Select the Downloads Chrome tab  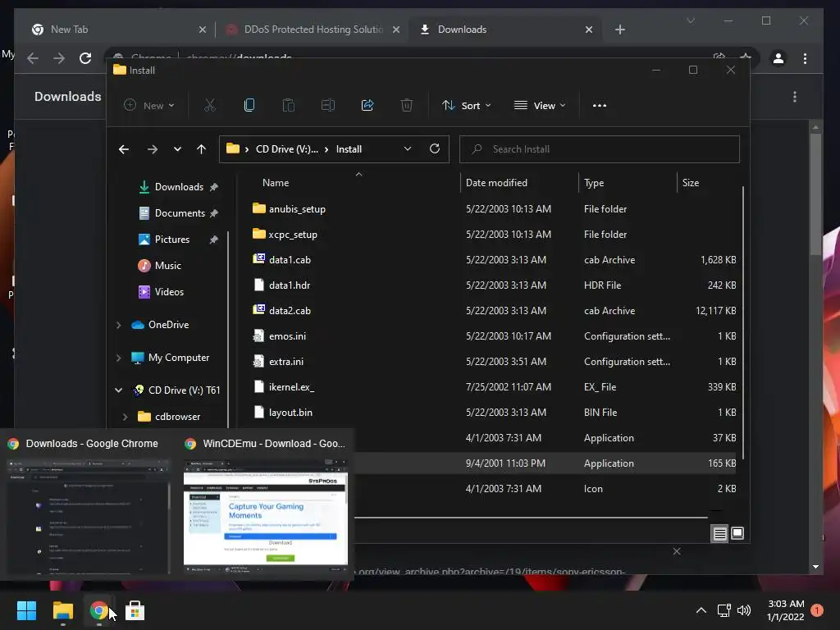(x=506, y=30)
